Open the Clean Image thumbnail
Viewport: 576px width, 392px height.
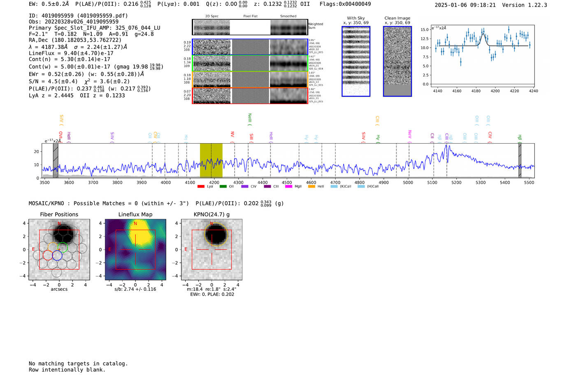(x=397, y=61)
